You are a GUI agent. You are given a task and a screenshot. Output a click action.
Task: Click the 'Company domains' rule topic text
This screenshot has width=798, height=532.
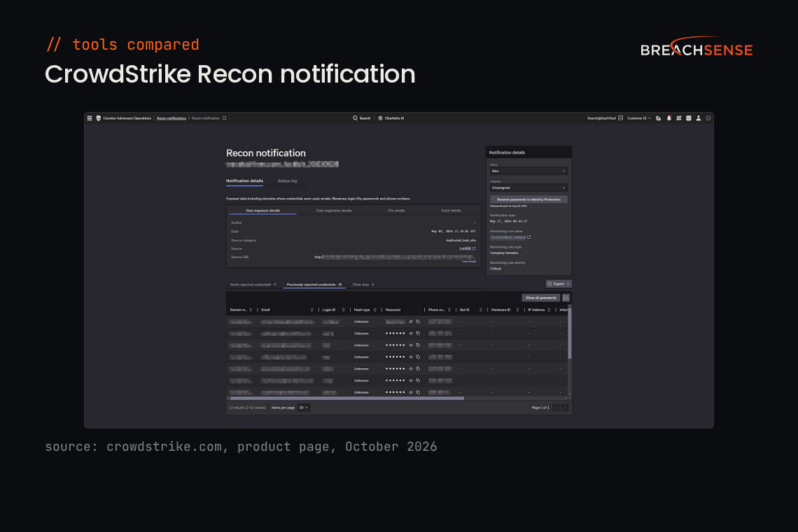tap(504, 253)
